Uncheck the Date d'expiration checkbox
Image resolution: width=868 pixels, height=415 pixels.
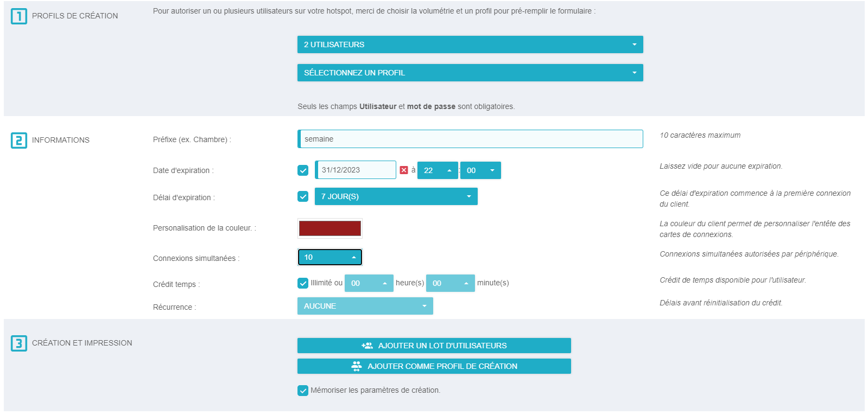(x=303, y=170)
